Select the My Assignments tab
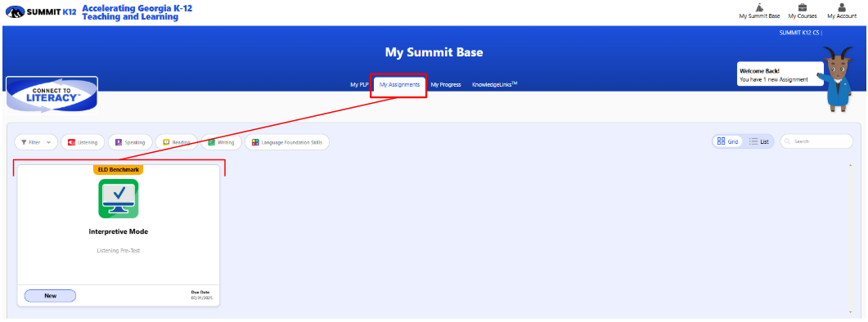Viewport: 868px width, 322px height. 399,85
